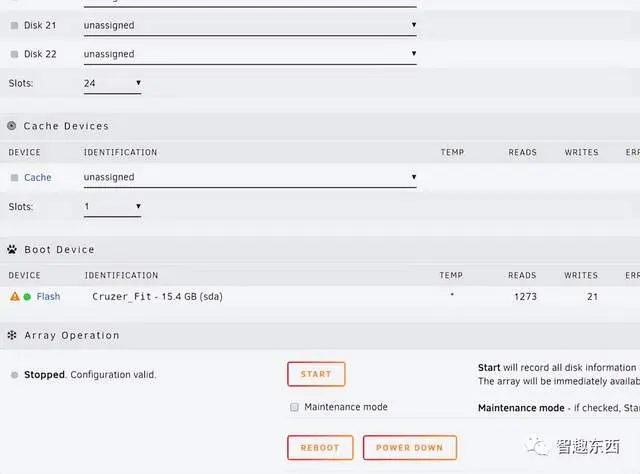Viewport: 640px width, 474px height.
Task: Click the Array Operation snowflake icon
Action: click(x=12, y=336)
